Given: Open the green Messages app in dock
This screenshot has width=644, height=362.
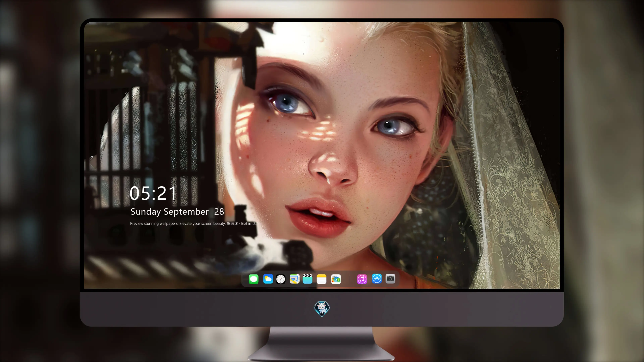Looking at the screenshot, I should point(253,279).
